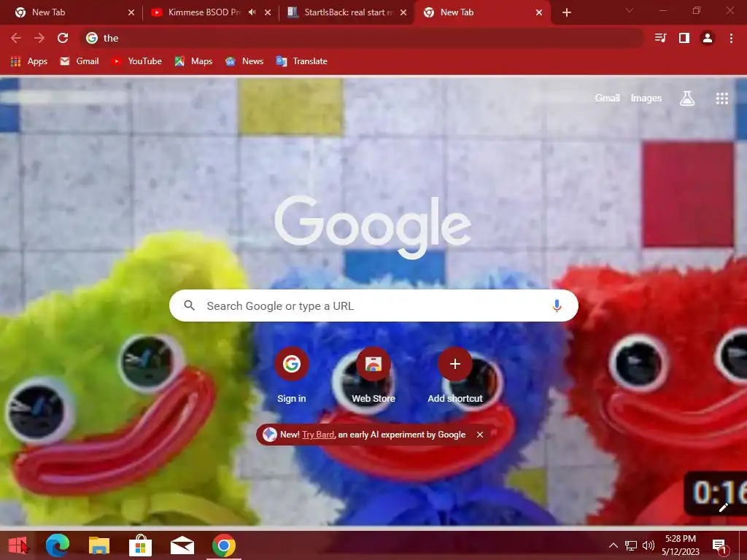Switch to the first New Tab
Screen dimensions: 747x560
coord(71,12)
